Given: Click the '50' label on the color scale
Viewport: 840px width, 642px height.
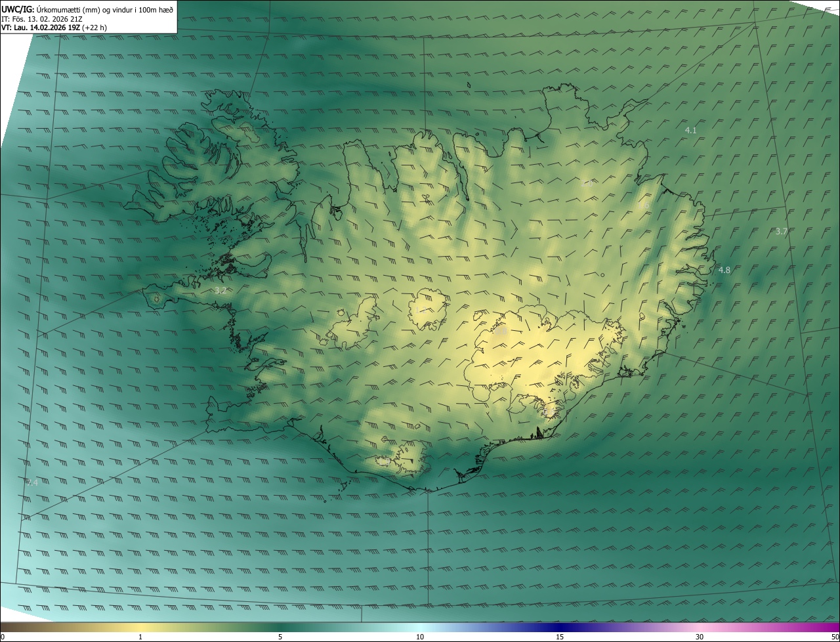Looking at the screenshot, I should click(835, 637).
